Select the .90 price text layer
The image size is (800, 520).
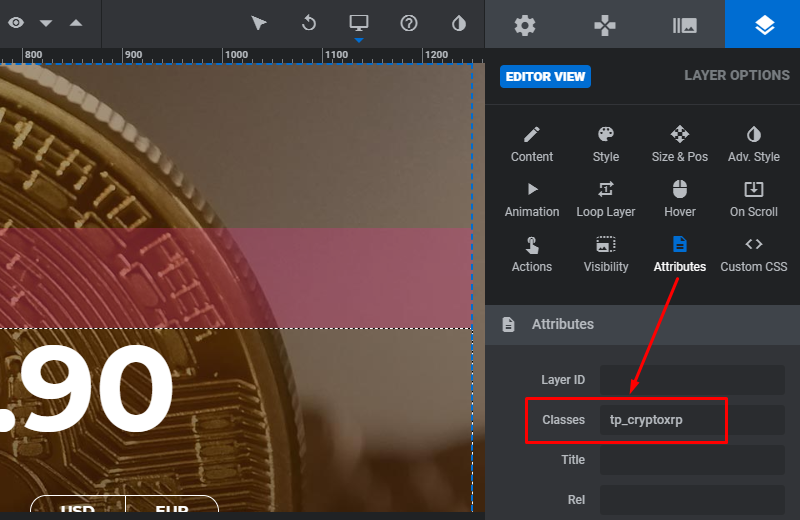click(86, 390)
